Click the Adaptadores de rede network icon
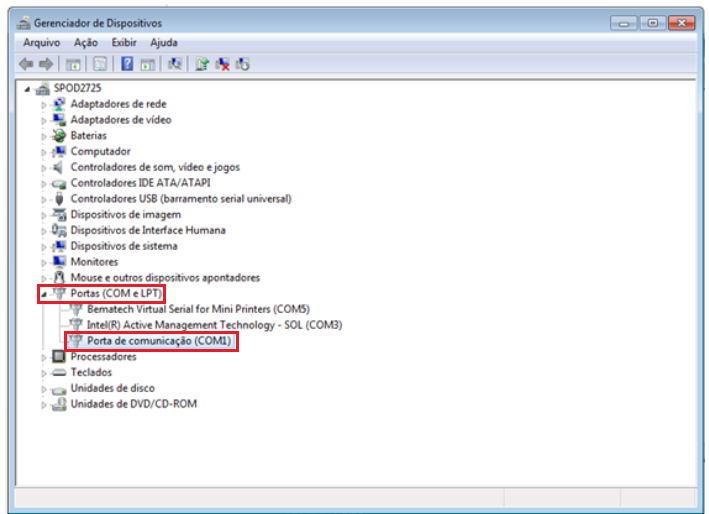This screenshot has width=709, height=514. [x=59, y=104]
